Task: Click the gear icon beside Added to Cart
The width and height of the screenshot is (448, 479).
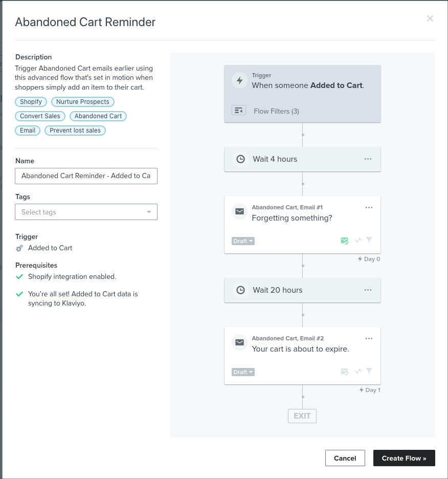Action: (19, 248)
